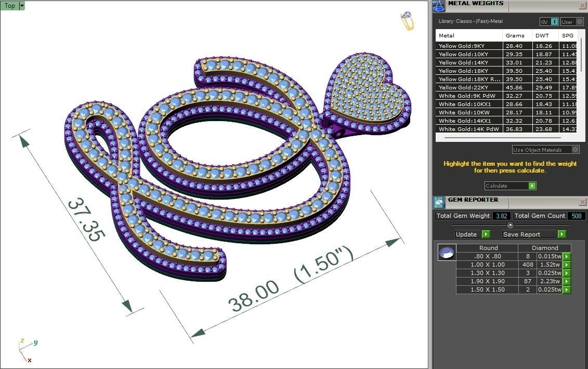588x369 pixels.
Task: Click green arrow for 1.50 X 1.50 row
Action: coord(567,289)
